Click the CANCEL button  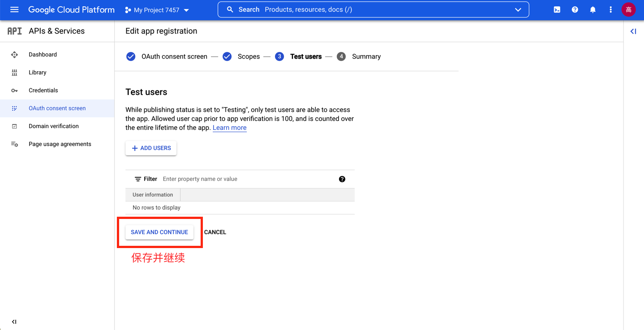coord(215,232)
